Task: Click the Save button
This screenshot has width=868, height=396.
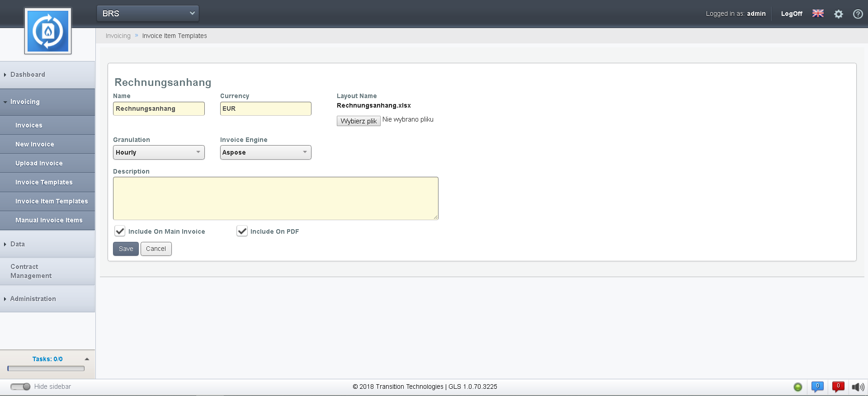Action: coord(126,249)
